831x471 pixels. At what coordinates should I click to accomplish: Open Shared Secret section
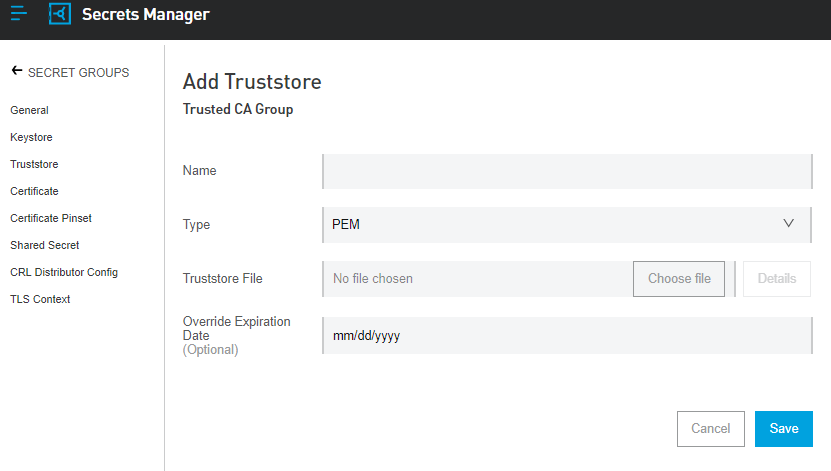tap(45, 245)
